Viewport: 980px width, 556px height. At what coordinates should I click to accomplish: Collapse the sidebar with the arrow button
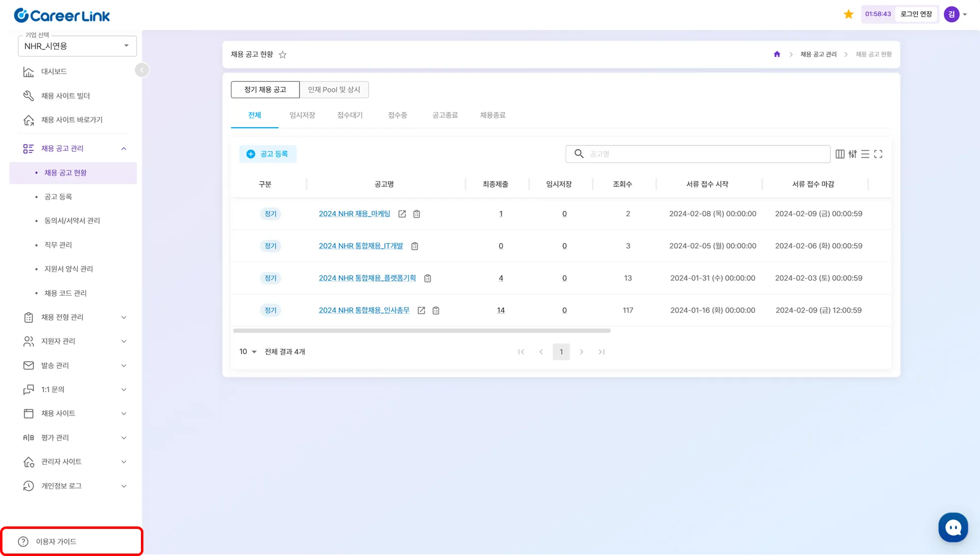142,70
